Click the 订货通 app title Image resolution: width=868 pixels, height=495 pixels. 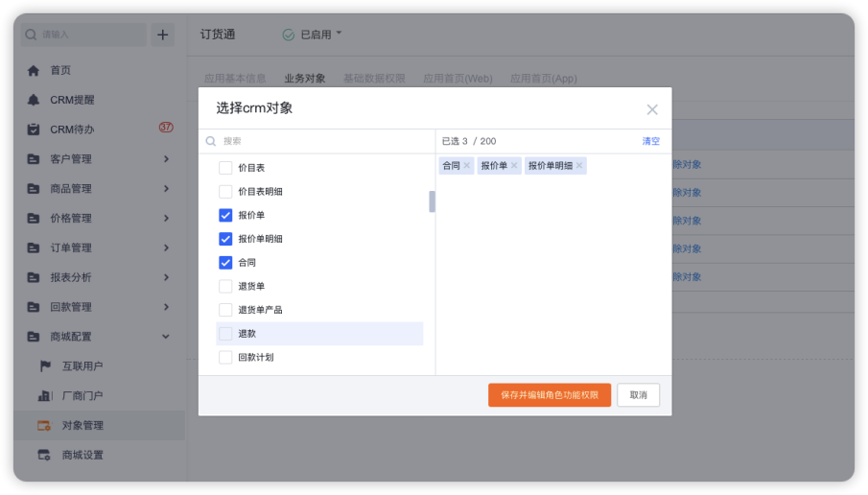point(218,35)
